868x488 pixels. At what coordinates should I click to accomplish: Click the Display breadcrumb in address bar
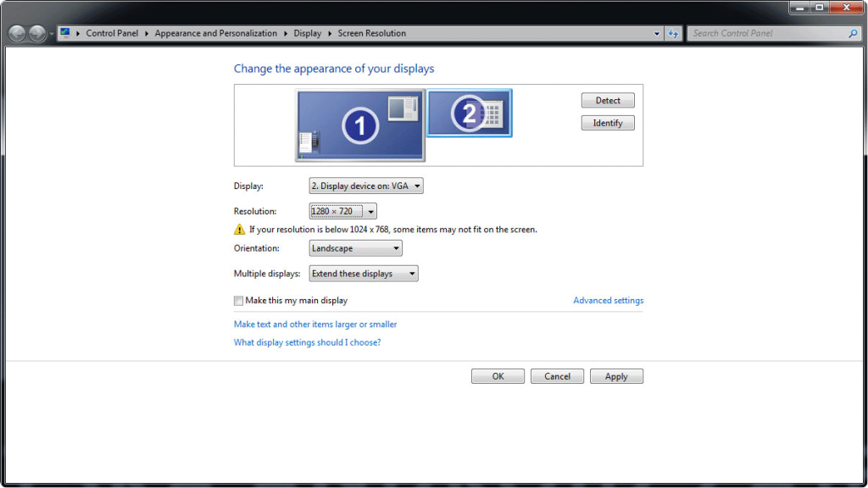point(307,34)
